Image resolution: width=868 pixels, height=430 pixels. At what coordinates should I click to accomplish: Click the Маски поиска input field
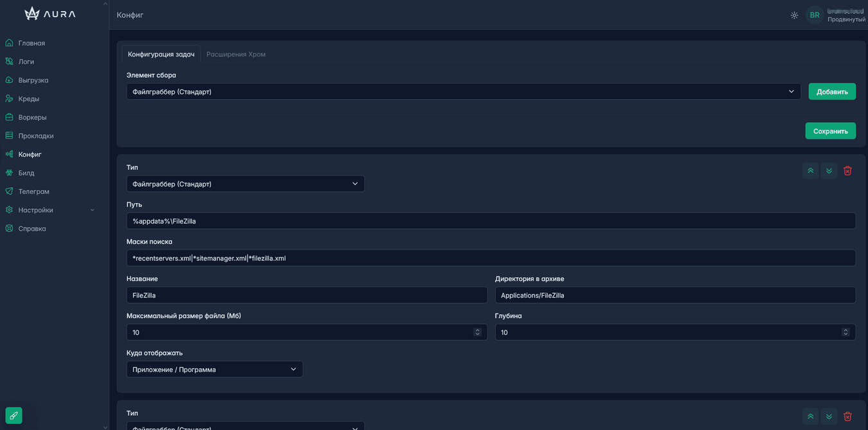click(491, 258)
